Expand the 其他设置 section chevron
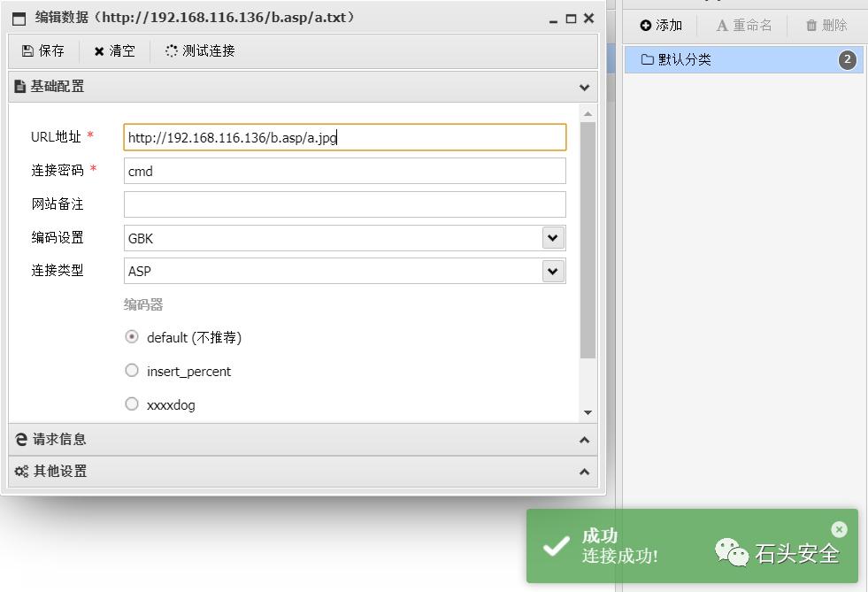The image size is (868, 592). coord(584,472)
